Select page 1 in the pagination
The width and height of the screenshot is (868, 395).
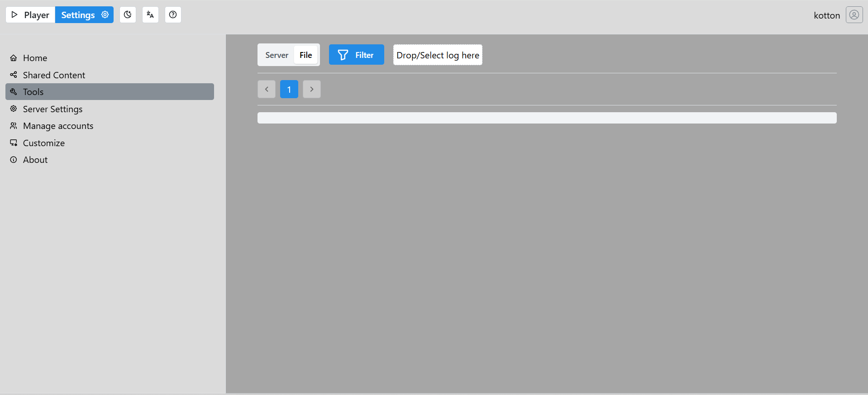point(289,89)
